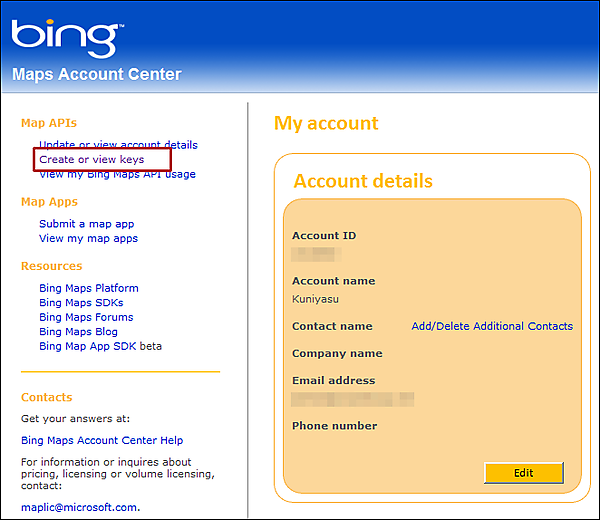This screenshot has height=520, width=600.
Task: Click the blurred email address value
Action: [352, 399]
